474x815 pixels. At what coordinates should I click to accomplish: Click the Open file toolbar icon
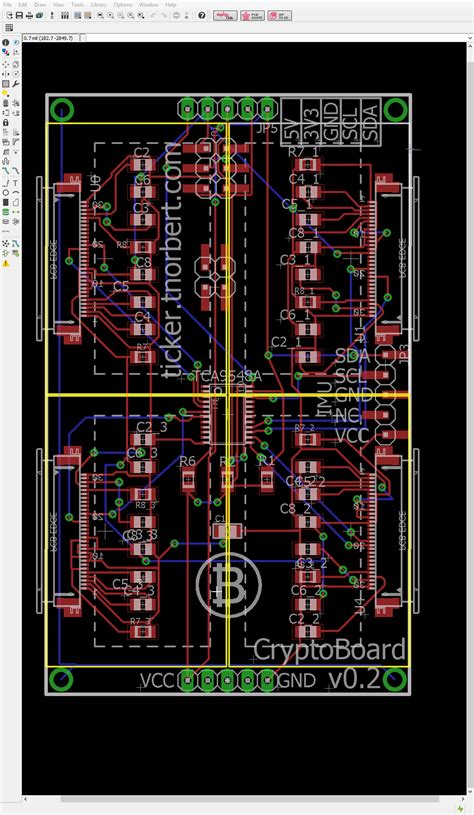point(9,15)
